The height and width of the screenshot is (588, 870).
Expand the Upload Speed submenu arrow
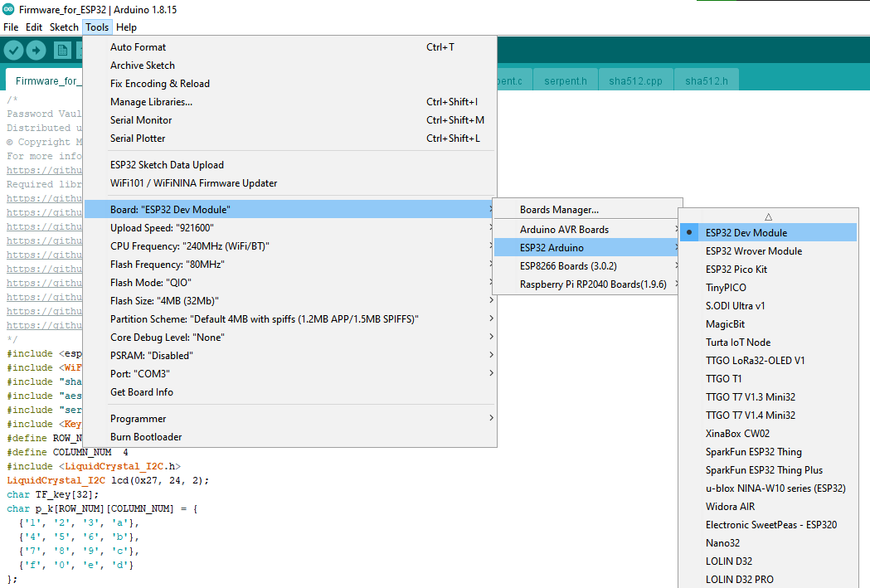(x=490, y=227)
